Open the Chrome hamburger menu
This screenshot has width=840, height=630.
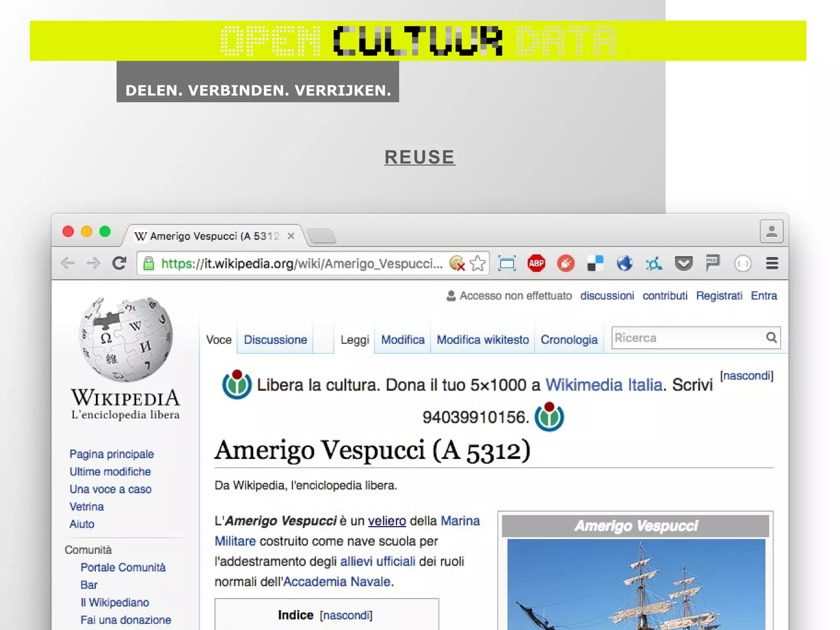772,263
